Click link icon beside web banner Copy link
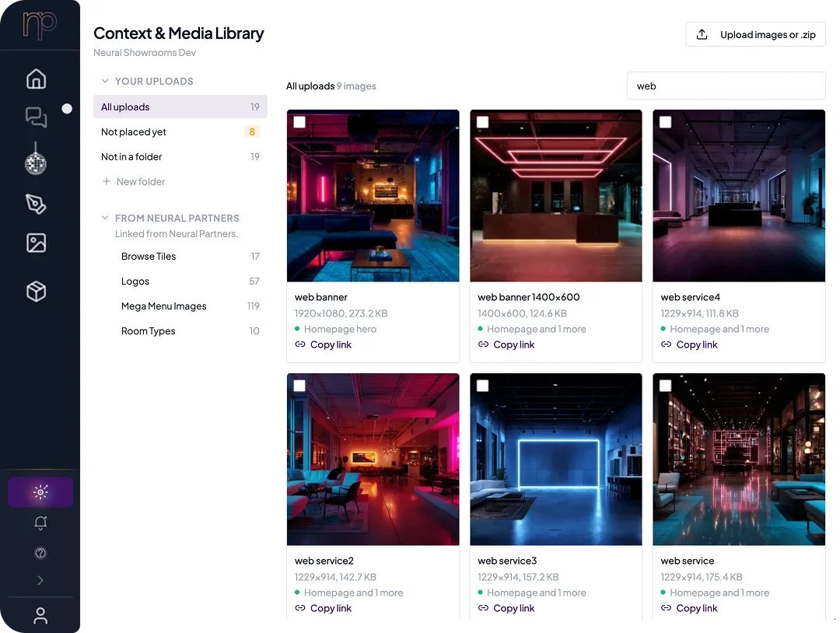Viewport: 840px width, 633px height. coord(300,344)
